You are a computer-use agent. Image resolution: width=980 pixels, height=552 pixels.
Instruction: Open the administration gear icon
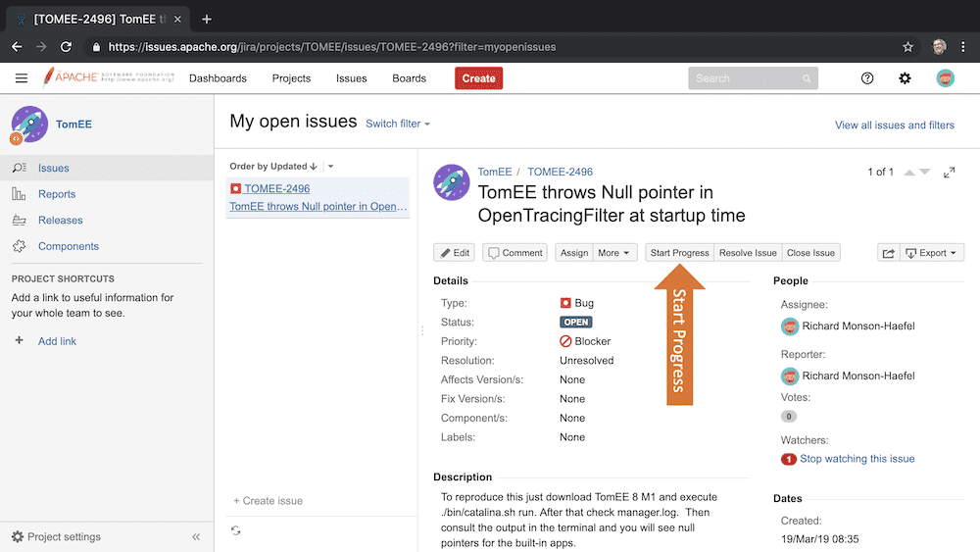click(905, 78)
